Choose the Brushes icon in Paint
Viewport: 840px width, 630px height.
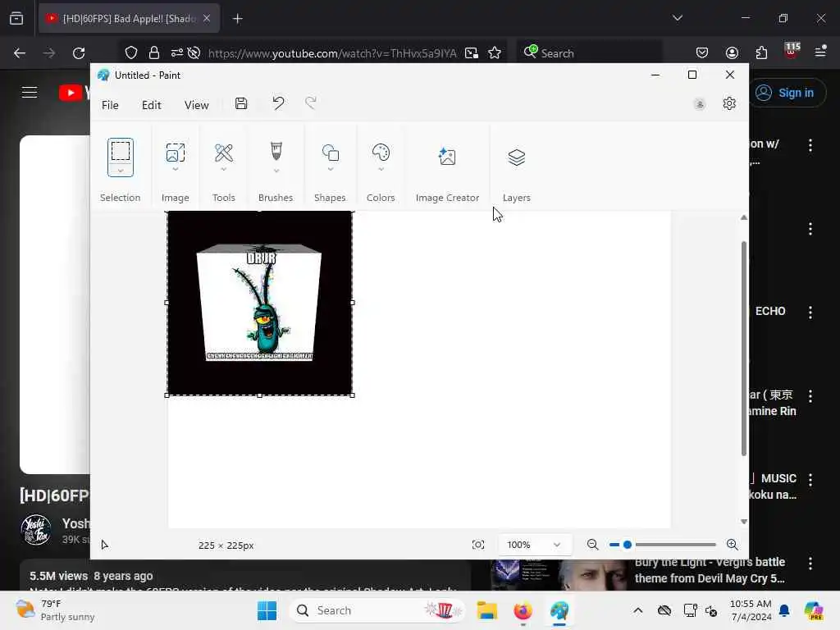pos(276,151)
